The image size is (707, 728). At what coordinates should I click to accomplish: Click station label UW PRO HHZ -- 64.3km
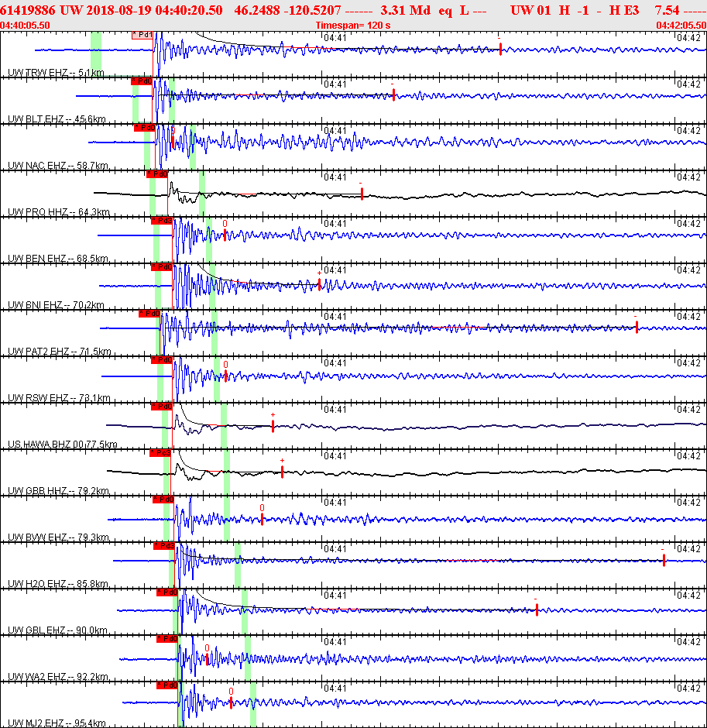coord(59,211)
